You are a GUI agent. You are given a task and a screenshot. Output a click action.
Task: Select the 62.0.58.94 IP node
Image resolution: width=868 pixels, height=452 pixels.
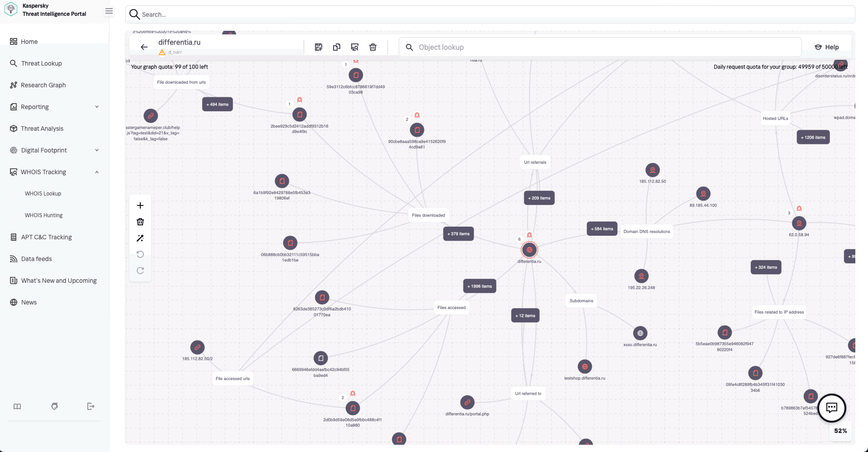pyautogui.click(x=799, y=223)
